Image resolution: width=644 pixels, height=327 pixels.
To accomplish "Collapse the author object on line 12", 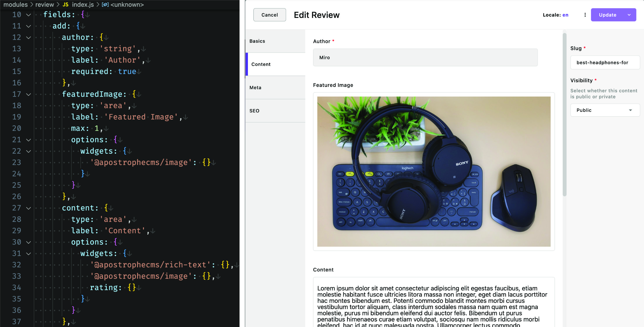I will [29, 37].
